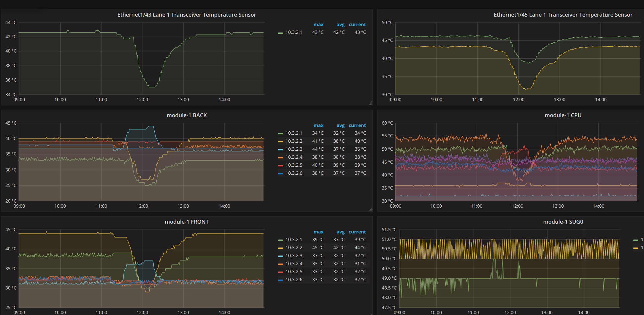
Task: Click 45 °C max value for 10.3.2.2 in FRONT legend
Action: [318, 248]
